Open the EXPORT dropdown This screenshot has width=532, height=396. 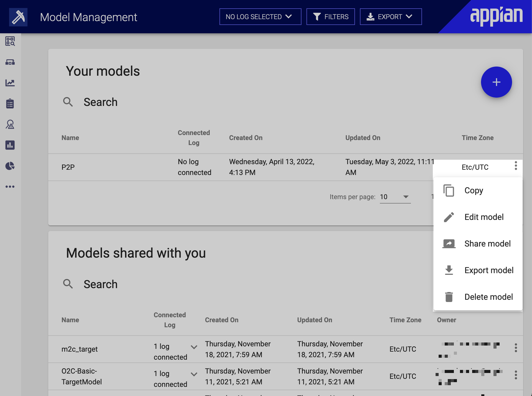pyautogui.click(x=391, y=17)
